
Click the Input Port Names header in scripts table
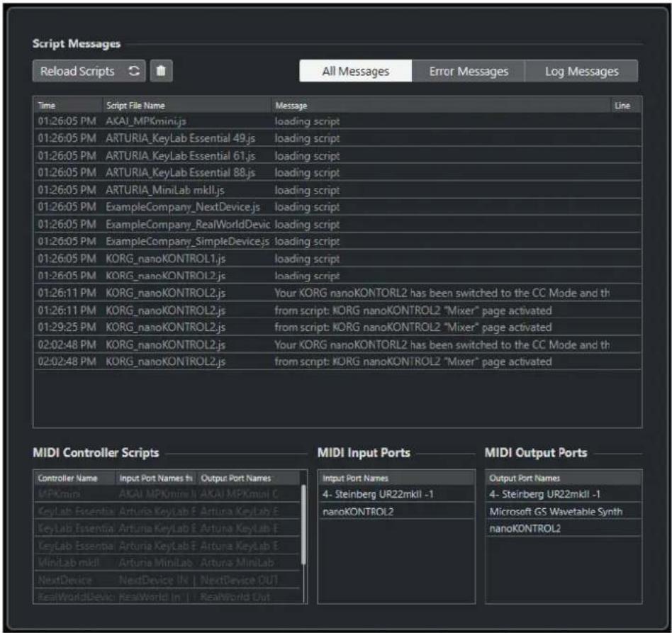point(156,478)
